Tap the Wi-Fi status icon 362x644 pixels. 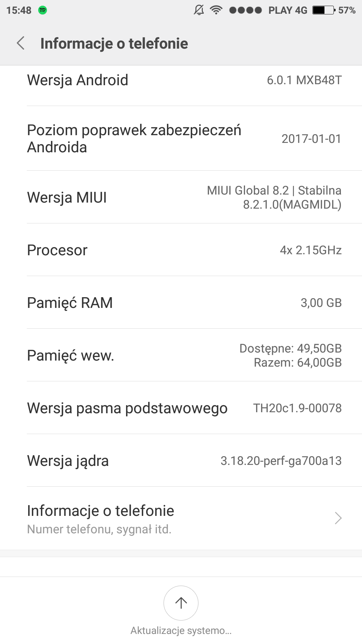click(x=216, y=10)
